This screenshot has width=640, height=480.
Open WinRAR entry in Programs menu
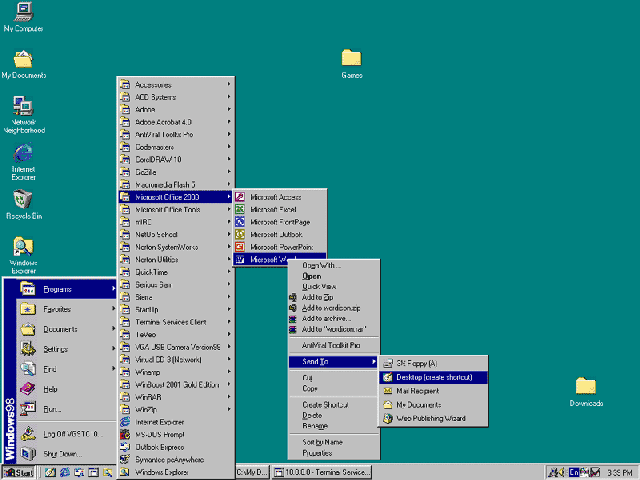point(176,397)
